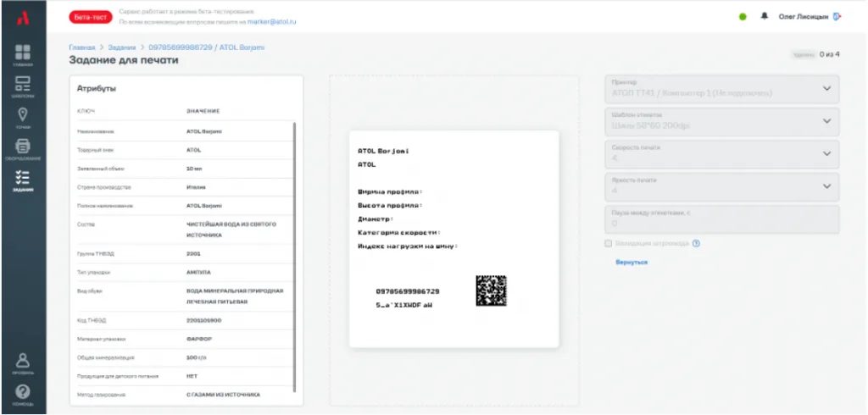Expand the Принтер dropdown
The image size is (868, 415).
coord(722,89)
